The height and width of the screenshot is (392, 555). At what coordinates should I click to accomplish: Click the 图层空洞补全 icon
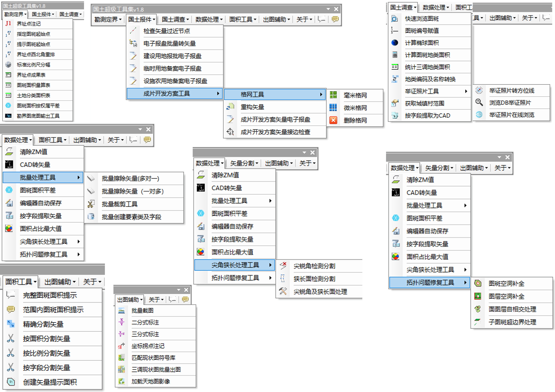pyautogui.click(x=478, y=296)
